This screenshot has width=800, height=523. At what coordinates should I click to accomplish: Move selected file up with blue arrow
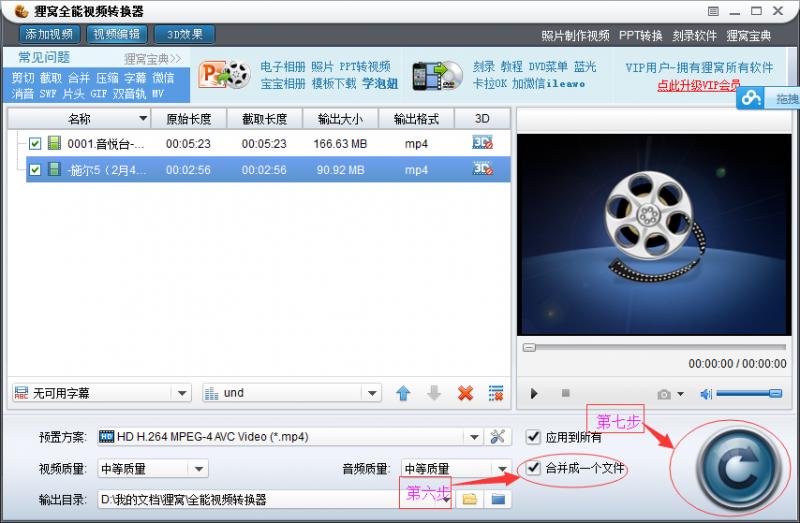[403, 393]
